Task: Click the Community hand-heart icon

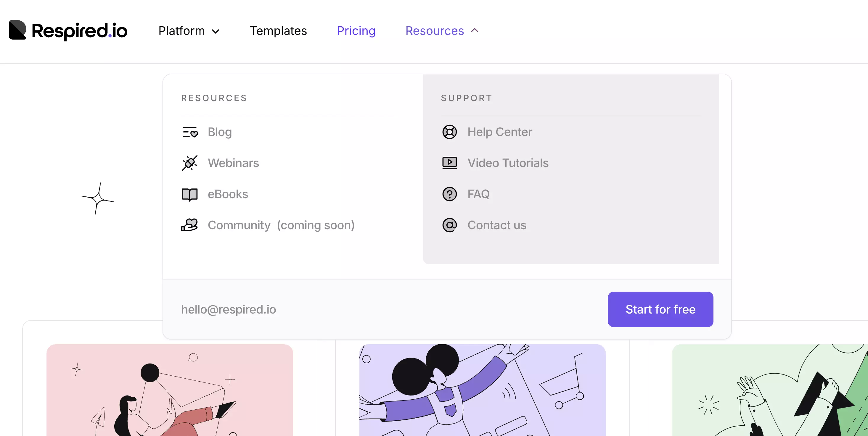Action: pyautogui.click(x=190, y=225)
